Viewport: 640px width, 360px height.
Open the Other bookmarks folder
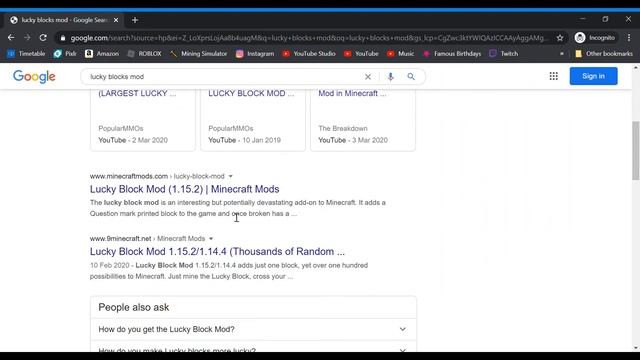click(x=604, y=53)
